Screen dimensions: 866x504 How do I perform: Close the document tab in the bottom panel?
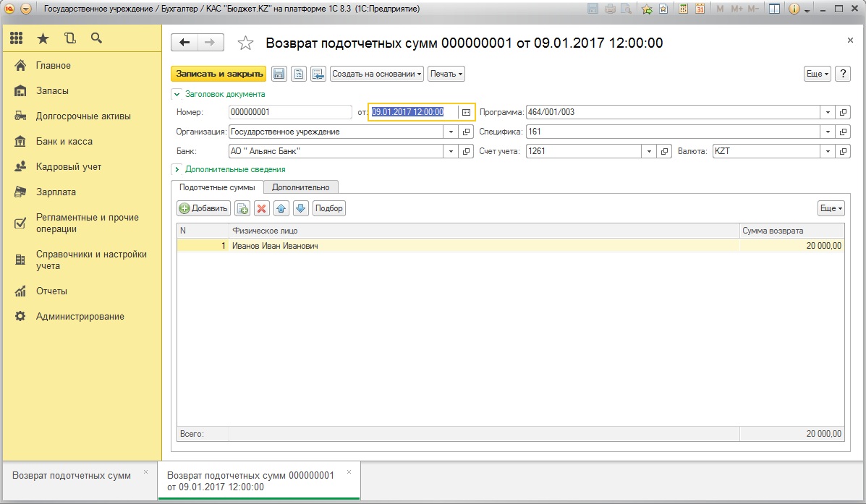click(349, 472)
